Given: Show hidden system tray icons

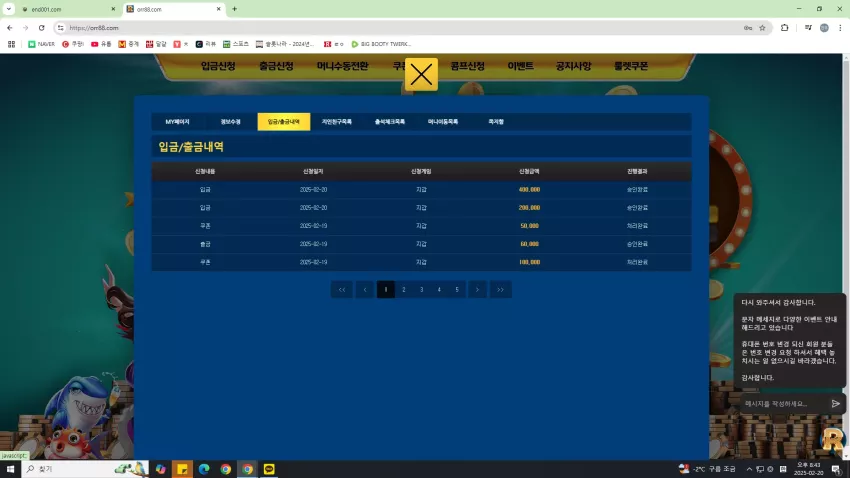Looking at the screenshot, I should click(749, 469).
